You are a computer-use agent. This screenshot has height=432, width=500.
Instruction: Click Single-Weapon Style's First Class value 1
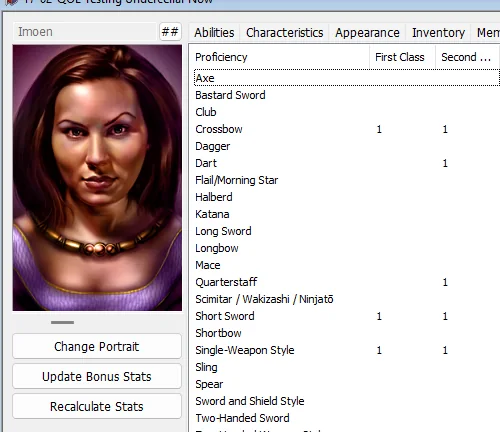pyautogui.click(x=379, y=350)
